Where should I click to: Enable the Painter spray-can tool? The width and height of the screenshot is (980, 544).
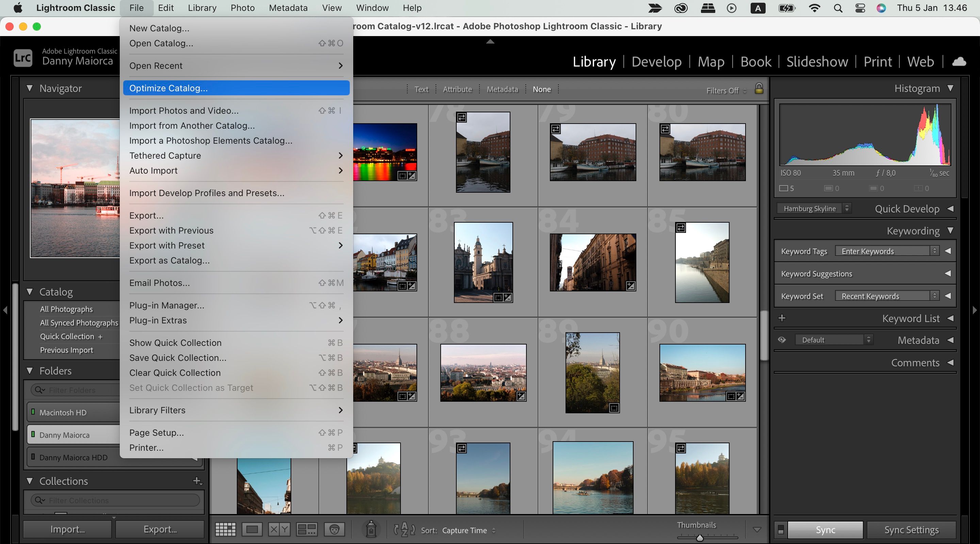click(x=371, y=530)
